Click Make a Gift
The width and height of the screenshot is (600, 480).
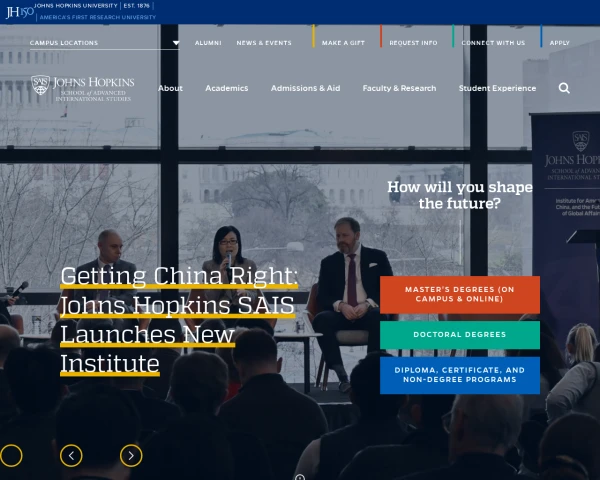[343, 43]
